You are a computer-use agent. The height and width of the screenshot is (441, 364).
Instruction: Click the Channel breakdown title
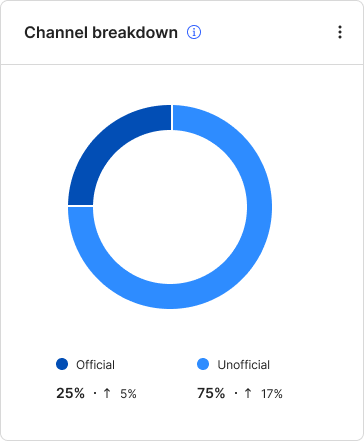point(101,33)
